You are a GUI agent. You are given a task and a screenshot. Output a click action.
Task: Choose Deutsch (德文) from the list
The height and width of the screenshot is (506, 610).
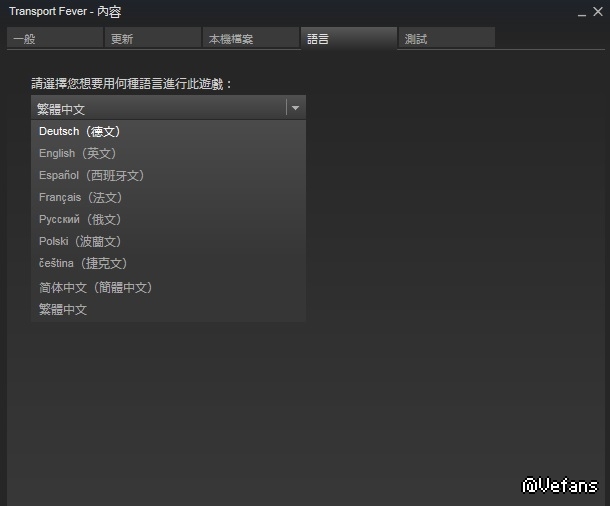pyautogui.click(x=168, y=131)
